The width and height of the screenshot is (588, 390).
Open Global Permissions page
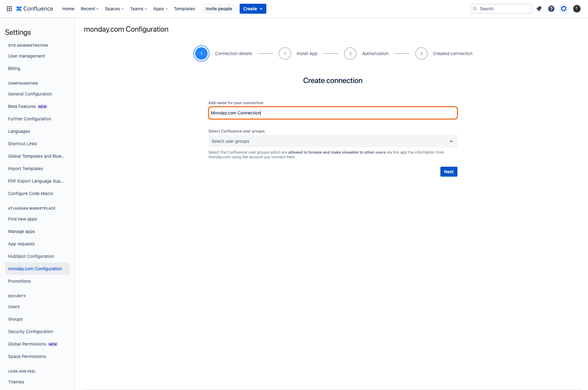[27, 344]
